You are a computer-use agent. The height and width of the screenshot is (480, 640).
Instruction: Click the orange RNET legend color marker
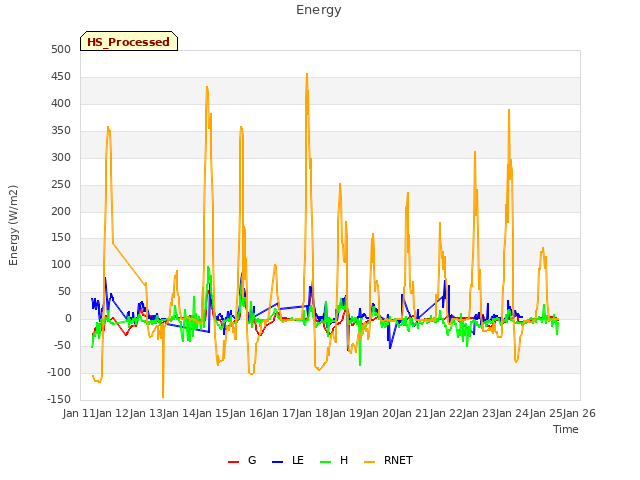[x=369, y=462]
